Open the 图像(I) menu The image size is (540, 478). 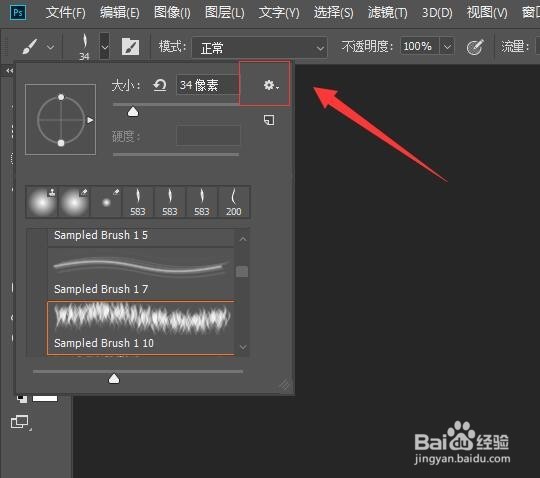[172, 13]
